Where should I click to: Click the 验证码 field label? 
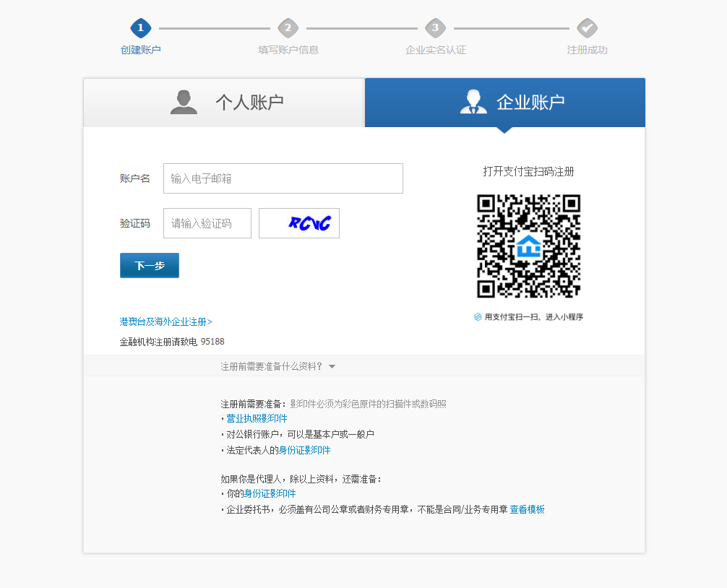click(135, 223)
